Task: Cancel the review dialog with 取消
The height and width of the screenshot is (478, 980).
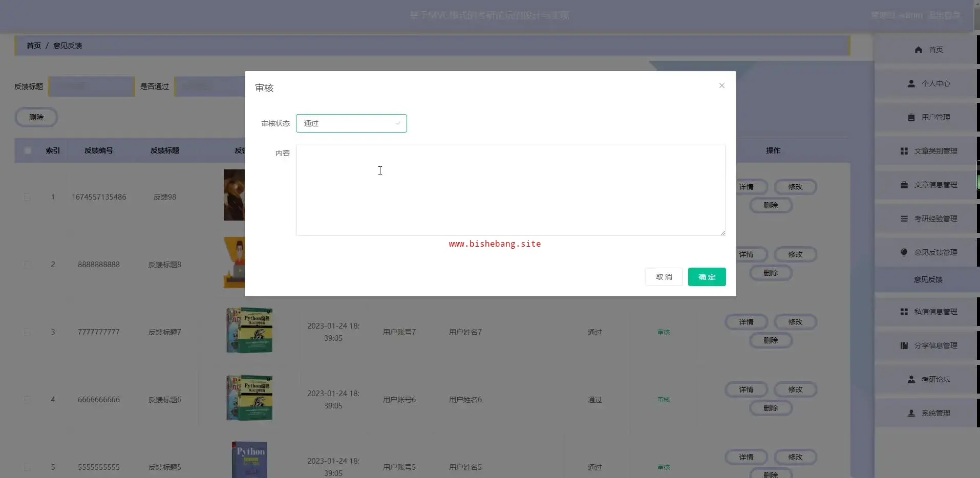Action: 664,277
